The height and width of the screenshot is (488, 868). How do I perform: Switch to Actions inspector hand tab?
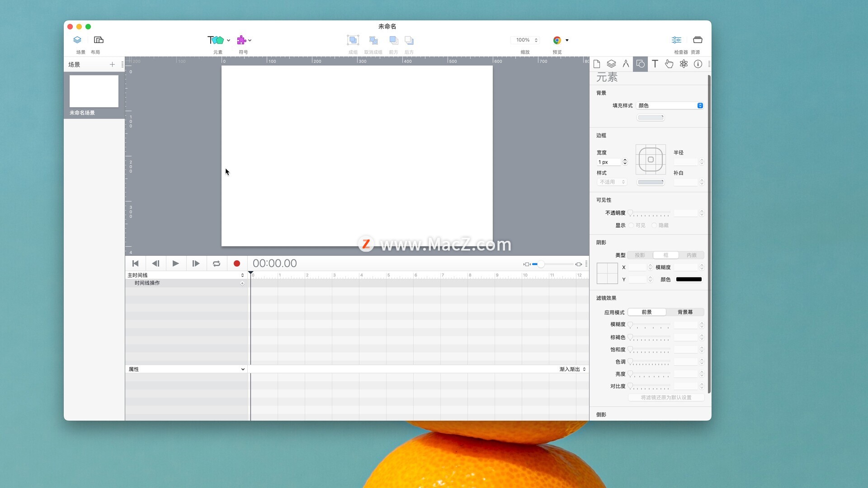(669, 64)
